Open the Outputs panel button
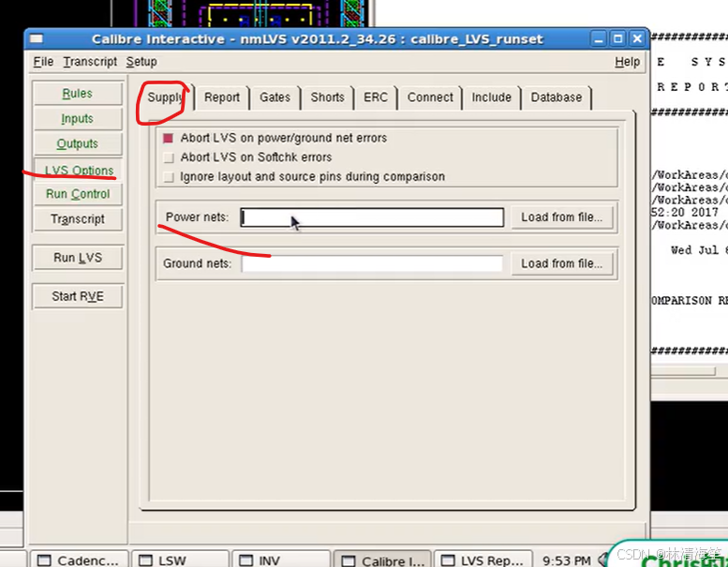This screenshot has height=567, width=728. [78, 144]
